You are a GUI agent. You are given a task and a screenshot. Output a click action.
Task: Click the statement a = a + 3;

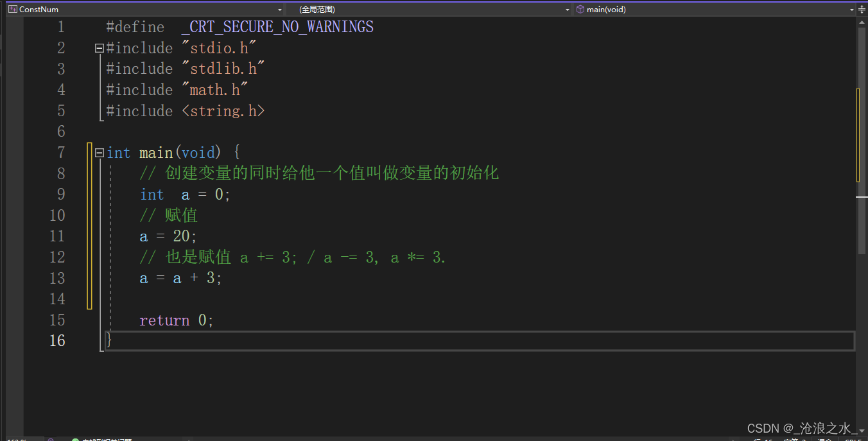click(x=180, y=278)
